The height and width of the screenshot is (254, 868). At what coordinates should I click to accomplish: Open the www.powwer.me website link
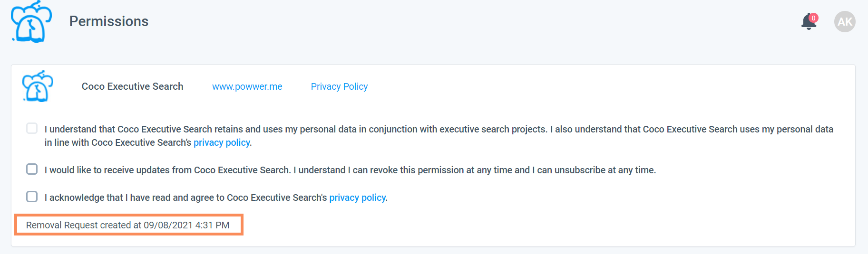[x=247, y=86]
